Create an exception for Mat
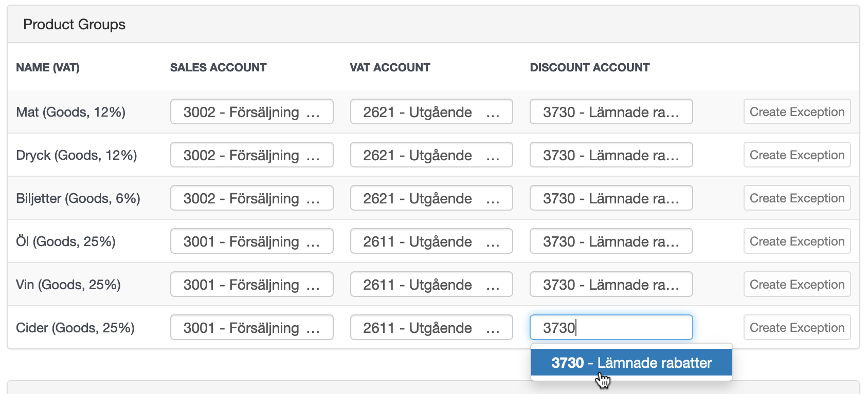 [x=797, y=111]
